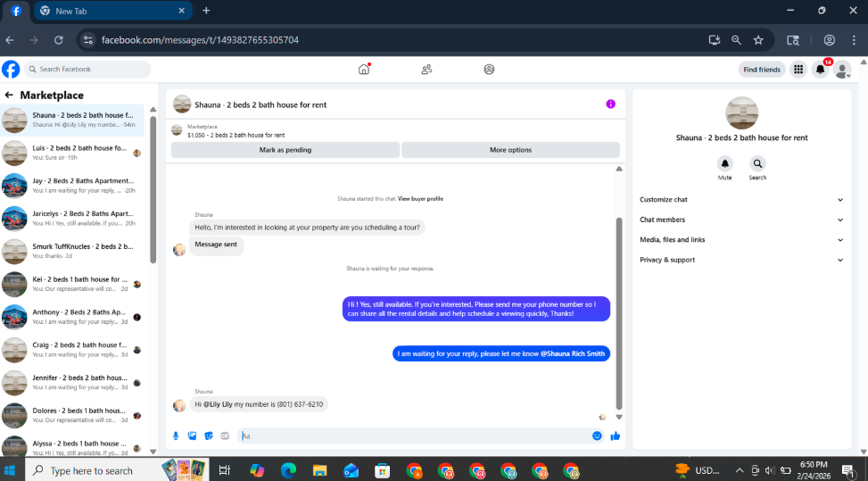Expand Customize chat section
The height and width of the screenshot is (481, 868).
pyautogui.click(x=741, y=200)
